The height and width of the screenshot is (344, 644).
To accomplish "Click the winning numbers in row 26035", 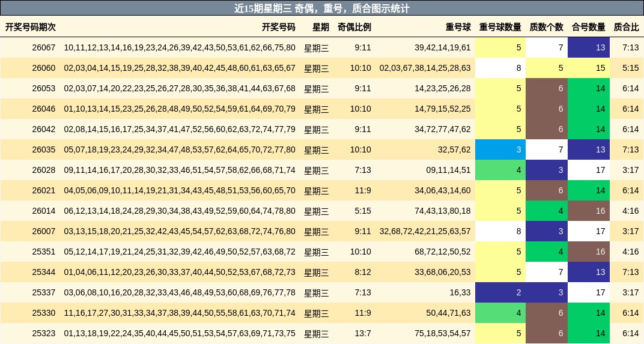I will tap(180, 150).
